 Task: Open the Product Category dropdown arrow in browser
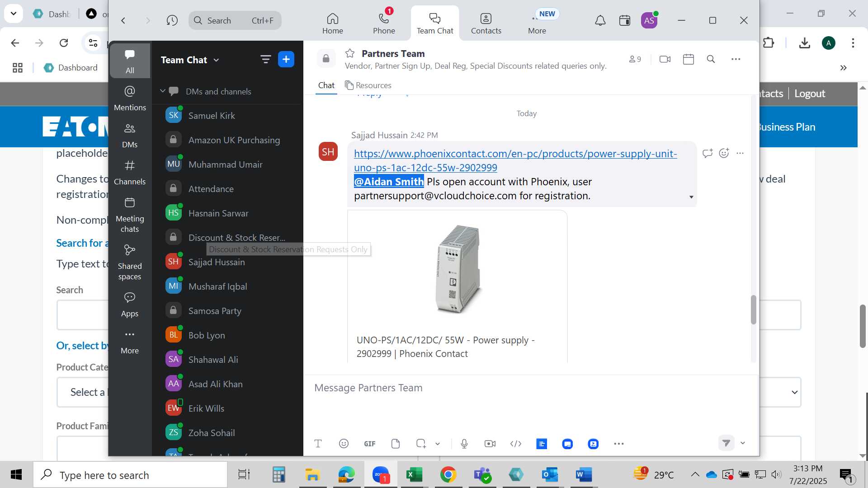794,392
